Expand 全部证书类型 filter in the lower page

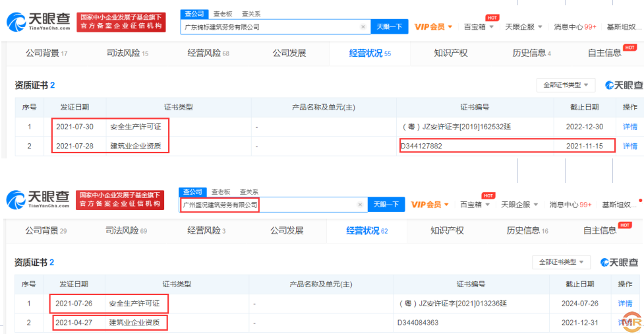pyautogui.click(x=562, y=262)
